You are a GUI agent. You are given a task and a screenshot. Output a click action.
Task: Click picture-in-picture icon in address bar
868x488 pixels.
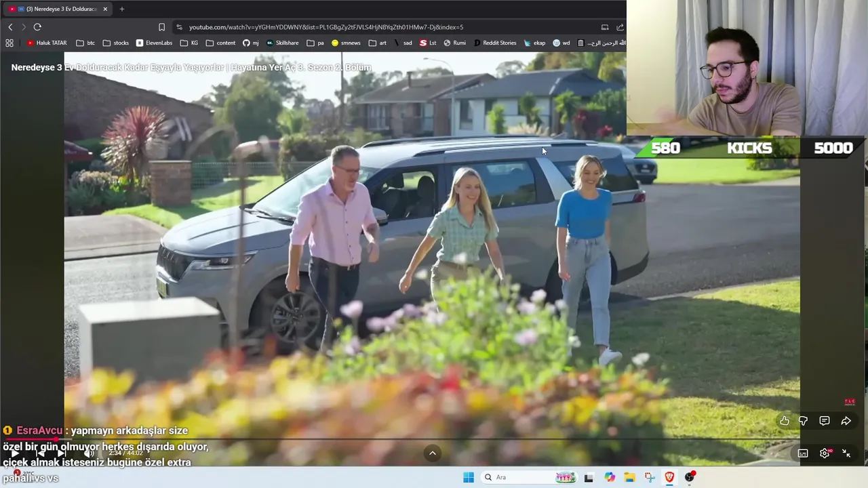[x=604, y=27]
